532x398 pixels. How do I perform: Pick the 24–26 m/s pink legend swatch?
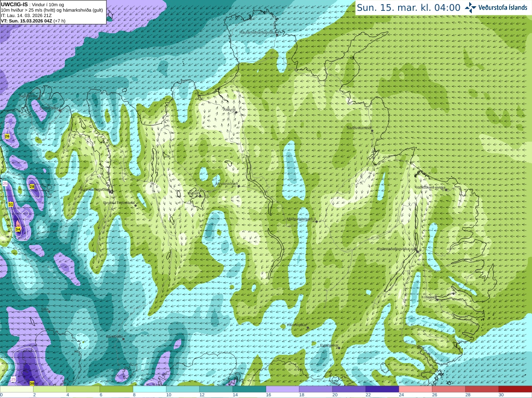coord(416,389)
